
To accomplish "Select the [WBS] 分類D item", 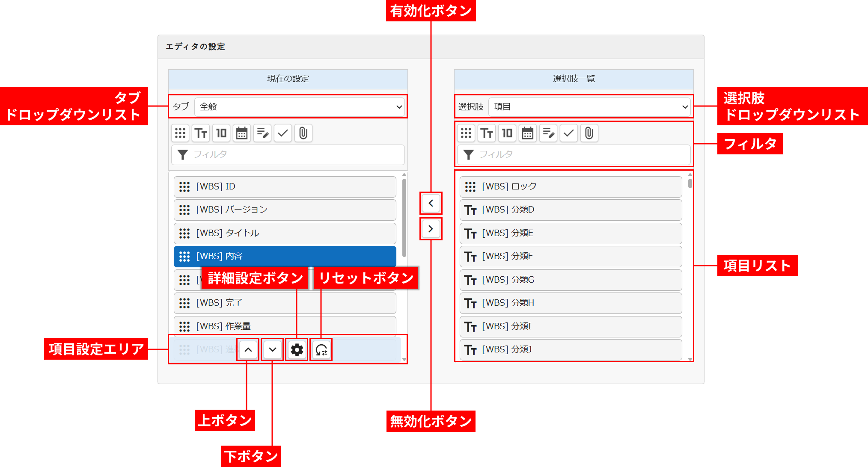I will click(571, 210).
